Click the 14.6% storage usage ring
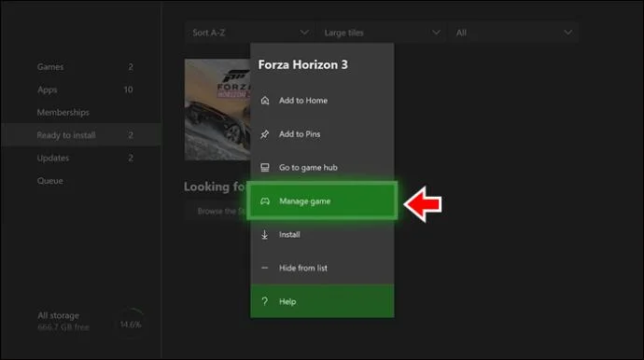Image resolution: width=644 pixels, height=360 pixels. tap(131, 325)
